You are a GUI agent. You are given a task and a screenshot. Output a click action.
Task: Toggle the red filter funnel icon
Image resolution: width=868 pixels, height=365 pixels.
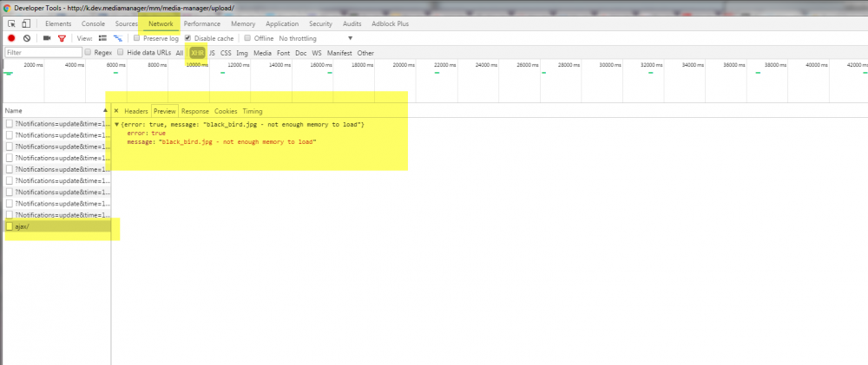point(62,38)
